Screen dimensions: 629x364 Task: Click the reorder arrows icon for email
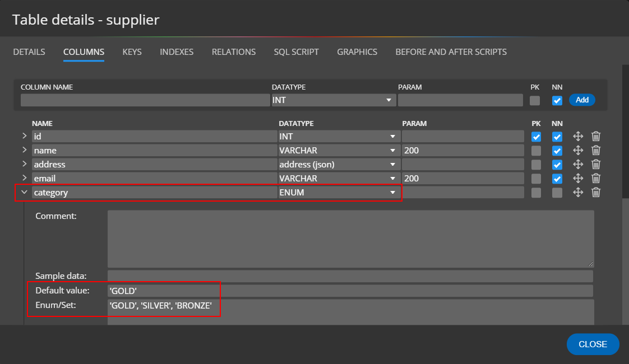578,178
